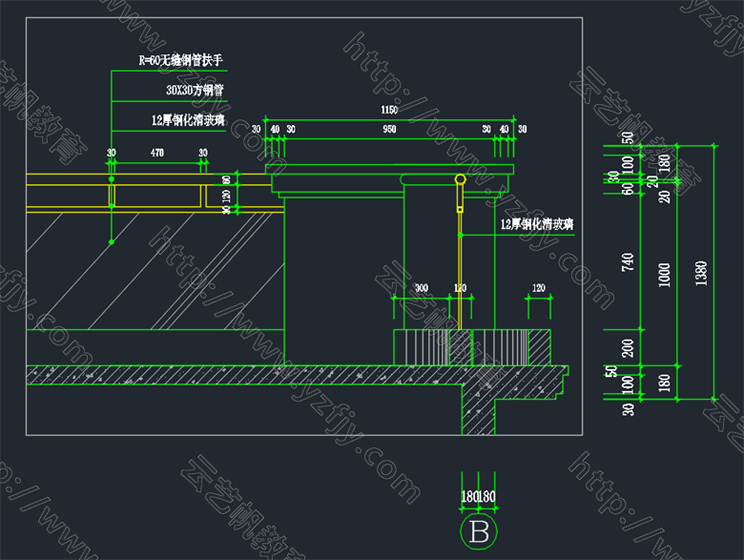Click the 470 railing spacing dimension
This screenshot has width=744, height=560.
pyautogui.click(x=157, y=153)
